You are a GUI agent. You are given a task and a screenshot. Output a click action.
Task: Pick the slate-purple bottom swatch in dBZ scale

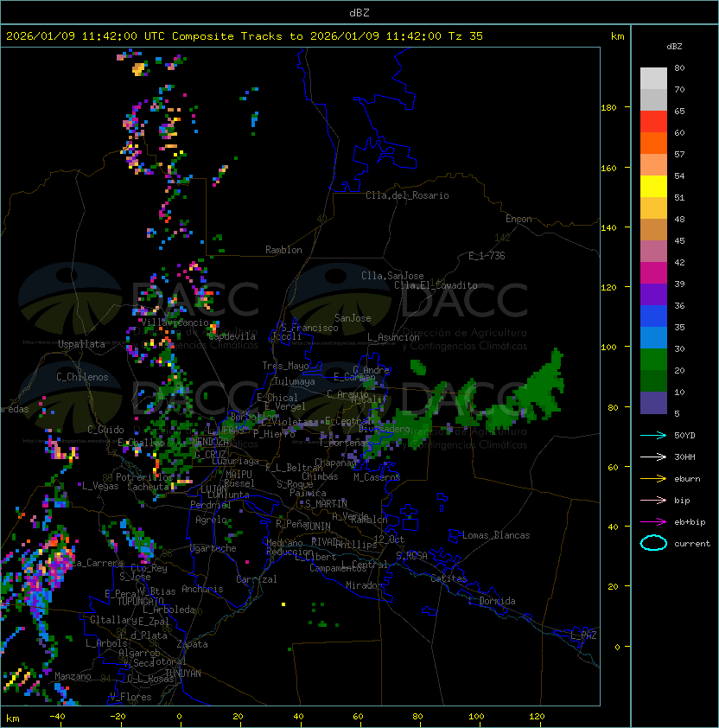click(x=653, y=403)
